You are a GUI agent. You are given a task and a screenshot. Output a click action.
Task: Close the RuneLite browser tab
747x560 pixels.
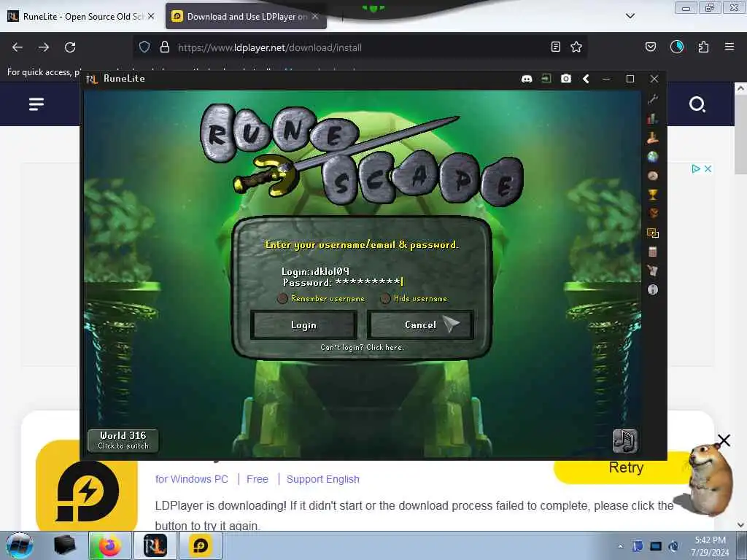point(151,16)
